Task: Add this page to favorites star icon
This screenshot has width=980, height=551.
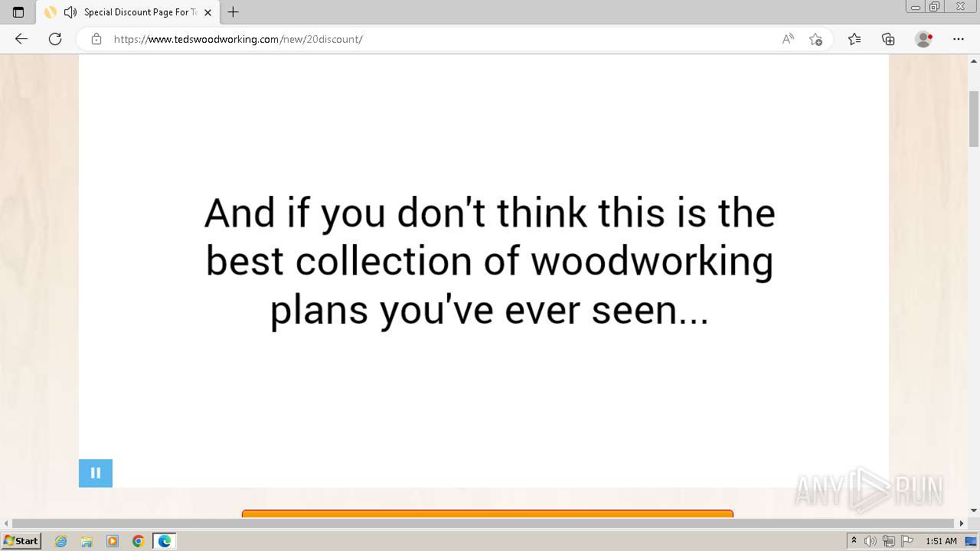Action: pos(815,39)
